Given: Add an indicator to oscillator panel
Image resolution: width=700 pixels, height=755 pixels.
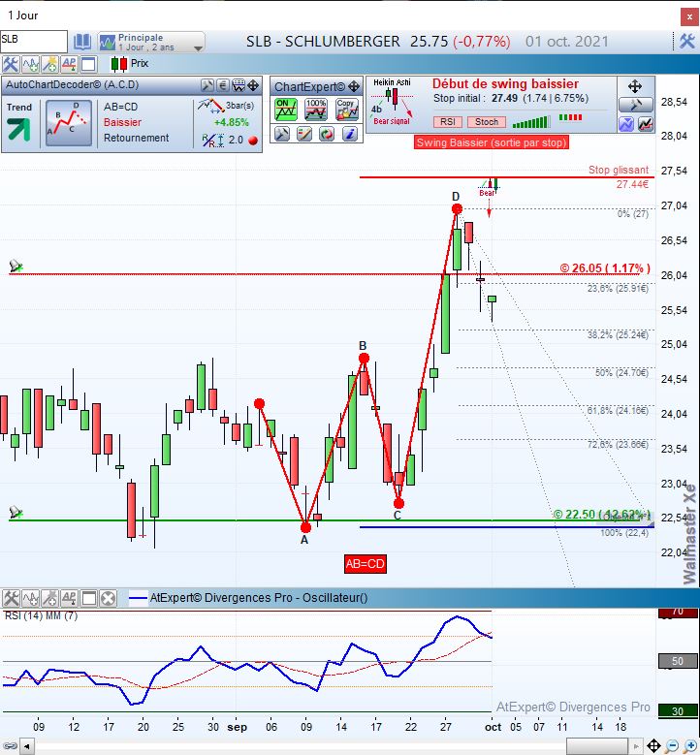Looking at the screenshot, I should [x=30, y=599].
